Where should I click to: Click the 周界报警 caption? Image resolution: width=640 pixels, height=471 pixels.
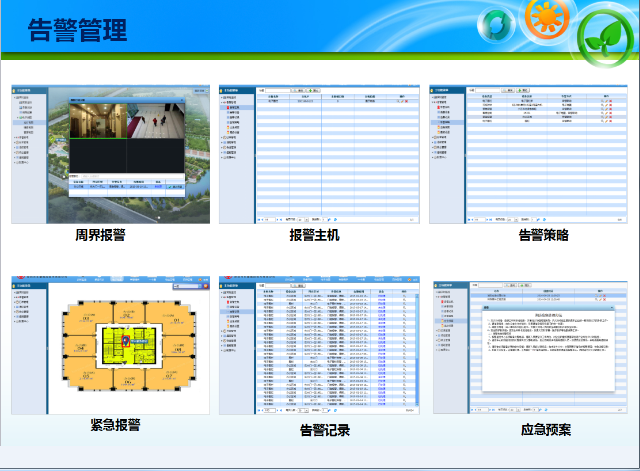click(100, 235)
